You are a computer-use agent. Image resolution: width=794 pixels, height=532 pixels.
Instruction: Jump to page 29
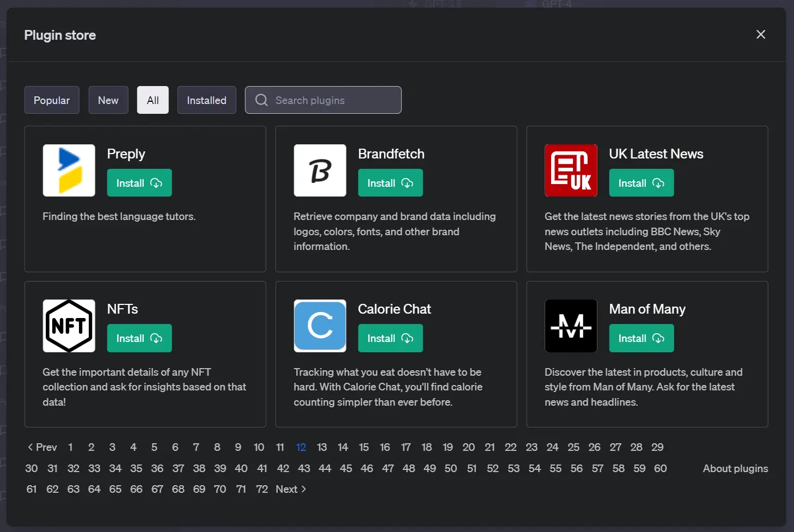657,447
